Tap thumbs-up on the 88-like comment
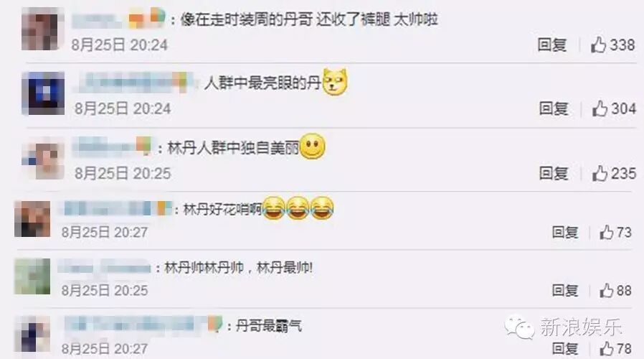Screen dimensions: 644x359 click(606, 290)
